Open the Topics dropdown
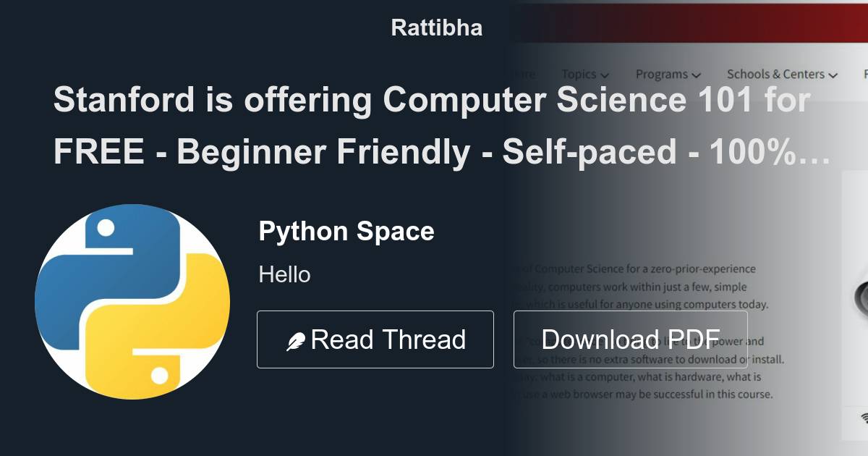 click(579, 74)
